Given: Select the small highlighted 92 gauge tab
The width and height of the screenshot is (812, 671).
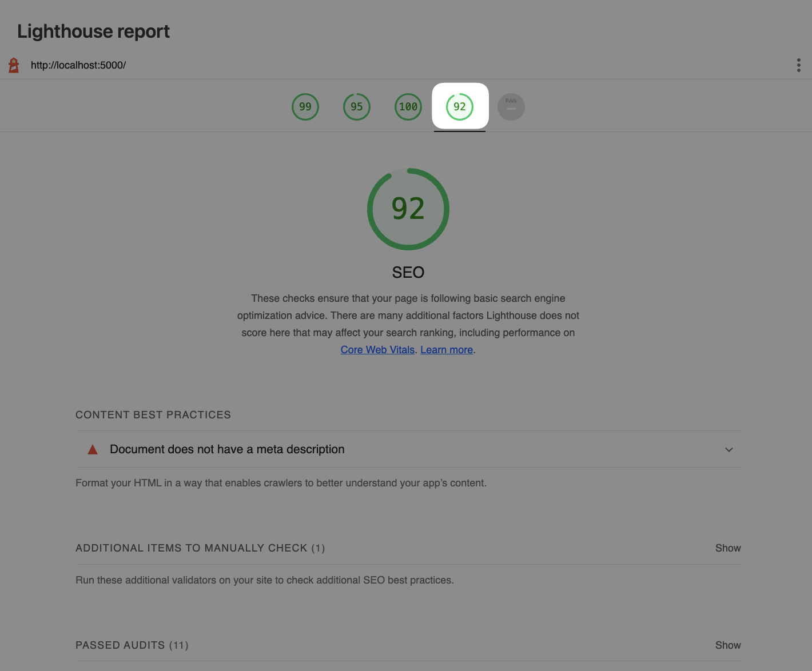Looking at the screenshot, I should click(460, 107).
